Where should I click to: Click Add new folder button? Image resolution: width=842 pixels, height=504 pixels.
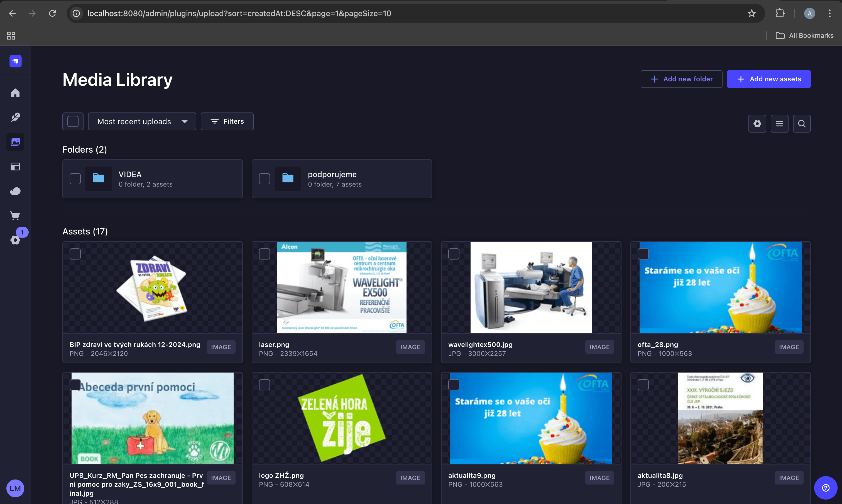[681, 79]
